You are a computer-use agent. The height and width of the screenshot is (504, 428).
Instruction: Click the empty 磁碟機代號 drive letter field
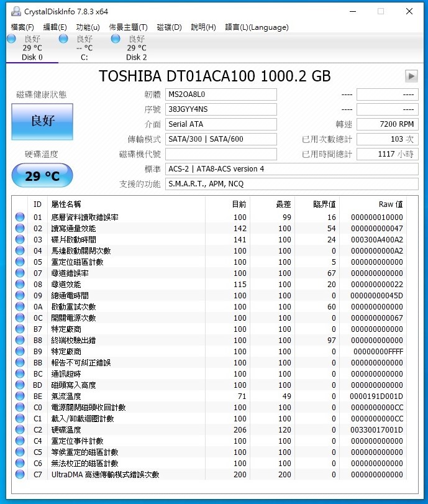pos(221,154)
